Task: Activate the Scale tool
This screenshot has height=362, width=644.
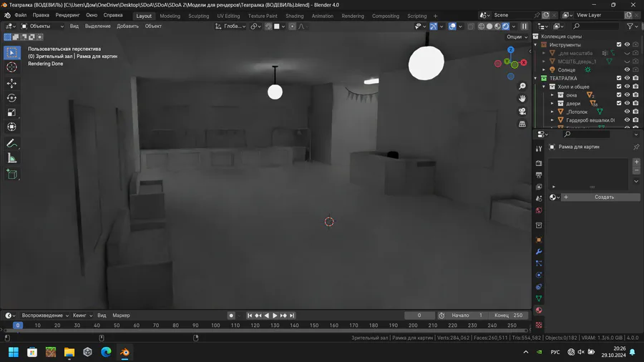Action: 11,112
